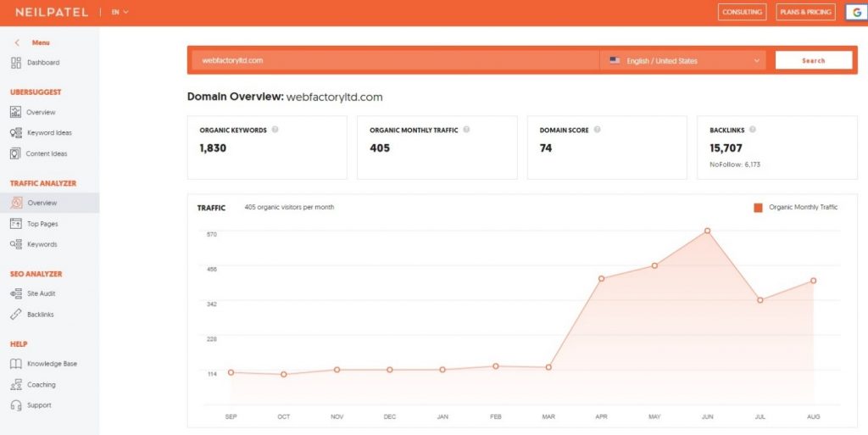Open the Coaching link
The width and height of the screenshot is (868, 435).
tap(42, 385)
